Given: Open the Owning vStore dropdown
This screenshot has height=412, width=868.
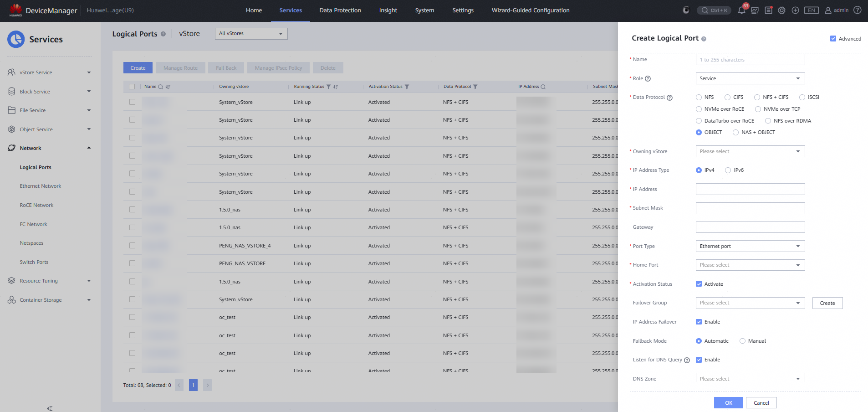Looking at the screenshot, I should (750, 151).
